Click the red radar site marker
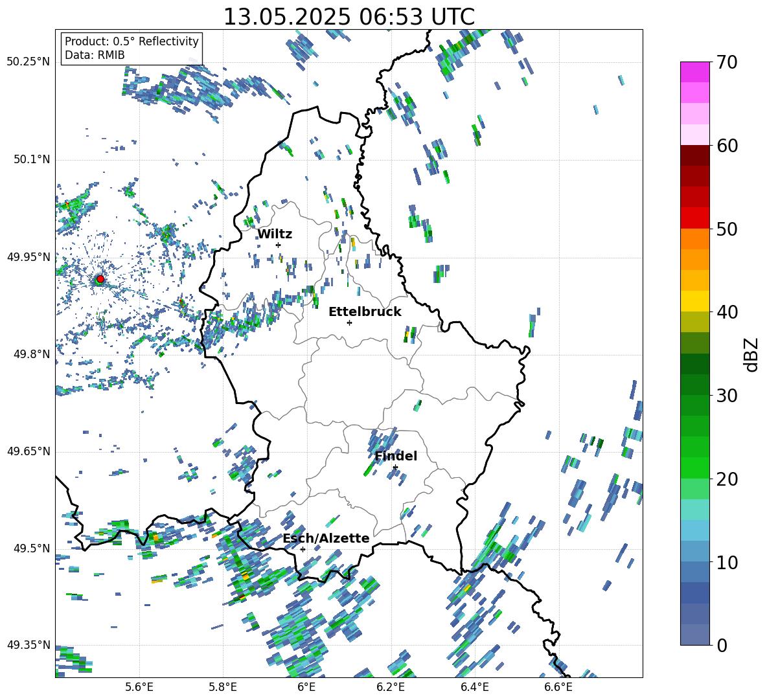The height and width of the screenshot is (700, 767). click(100, 279)
